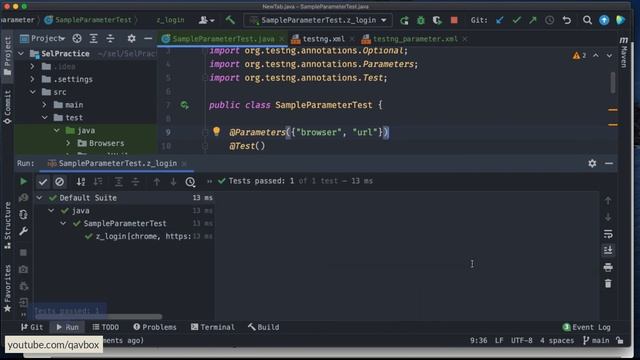
Task: Open Project panel settings gear
Action: (131, 39)
